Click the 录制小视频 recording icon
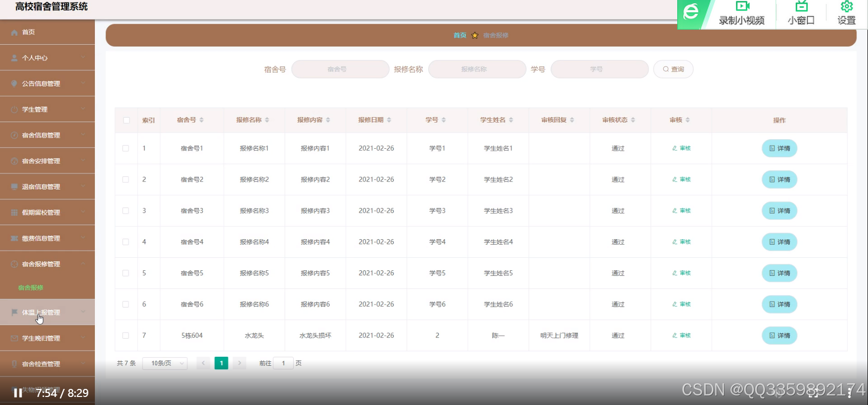Screen dimensions: 868x405 [742, 6]
